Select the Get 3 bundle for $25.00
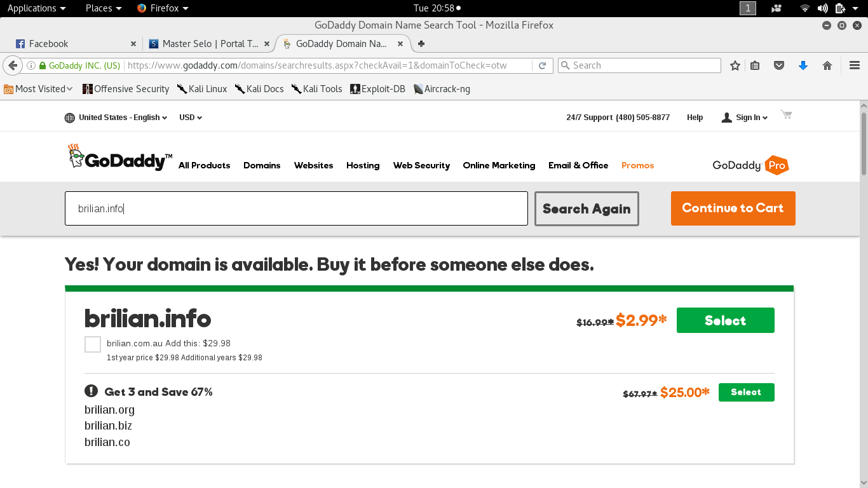This screenshot has width=868, height=488. tap(746, 392)
